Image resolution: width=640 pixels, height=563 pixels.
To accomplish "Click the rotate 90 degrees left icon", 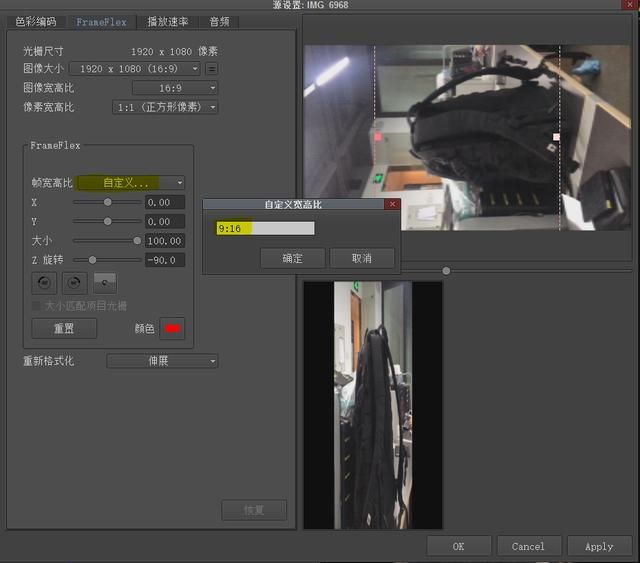I will [x=45, y=283].
